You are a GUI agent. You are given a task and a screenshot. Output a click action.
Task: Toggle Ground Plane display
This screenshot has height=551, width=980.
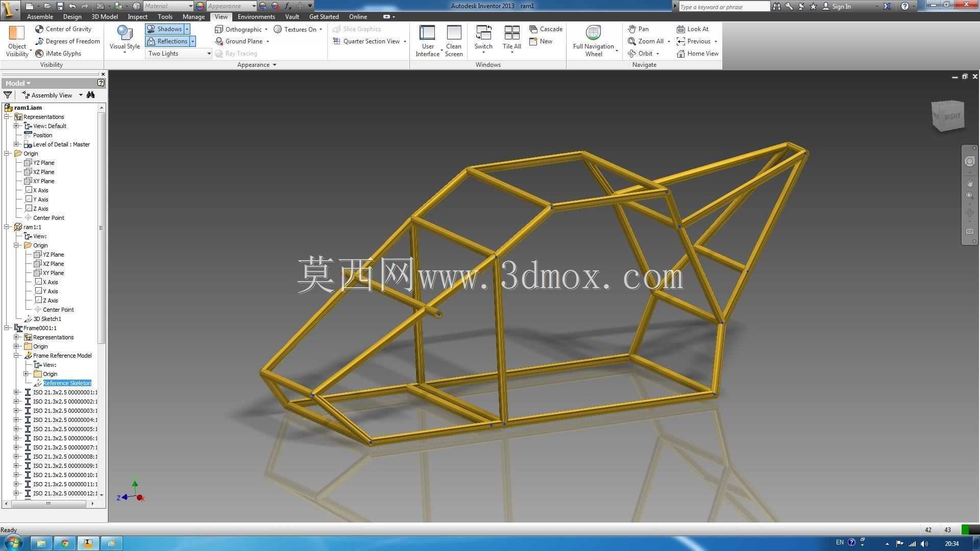click(x=239, y=41)
